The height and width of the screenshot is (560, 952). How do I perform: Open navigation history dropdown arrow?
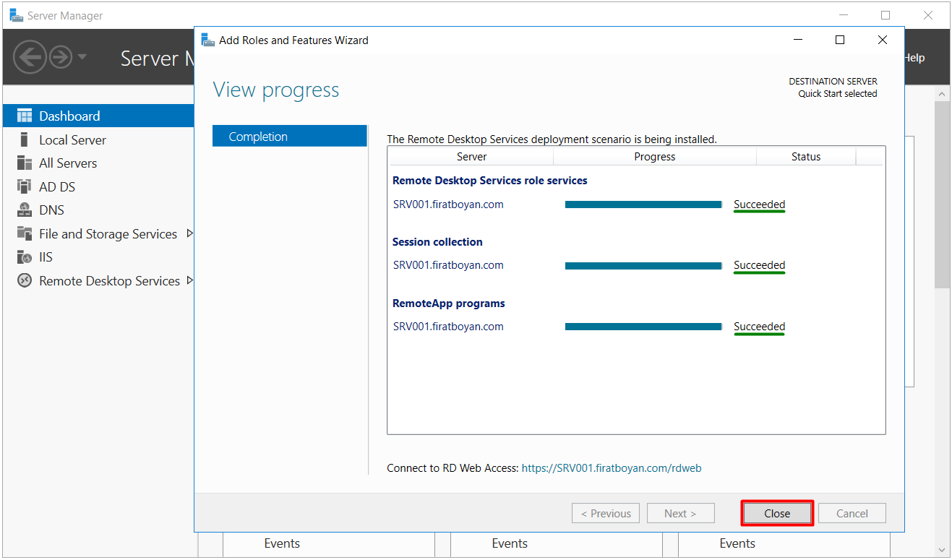[82, 57]
